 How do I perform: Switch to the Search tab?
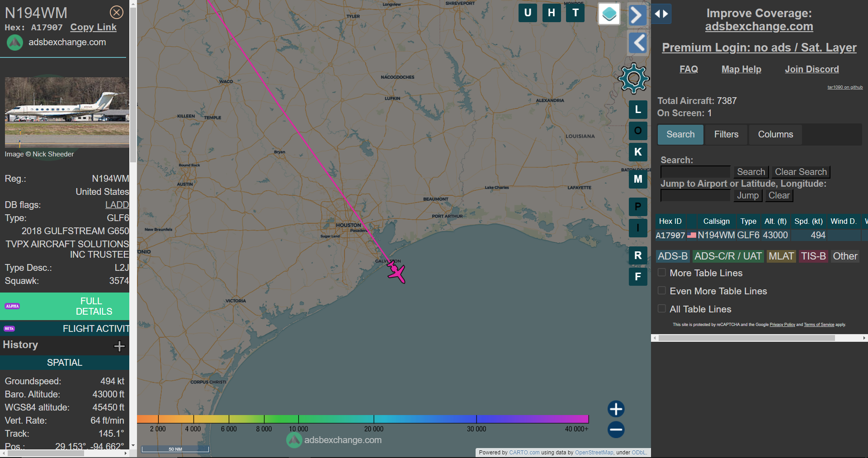pyautogui.click(x=680, y=135)
